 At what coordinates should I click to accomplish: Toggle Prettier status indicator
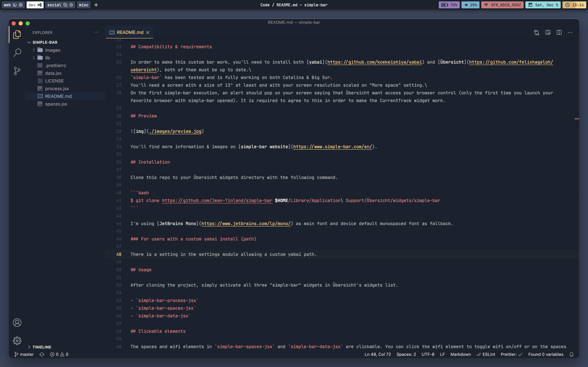click(x=511, y=354)
